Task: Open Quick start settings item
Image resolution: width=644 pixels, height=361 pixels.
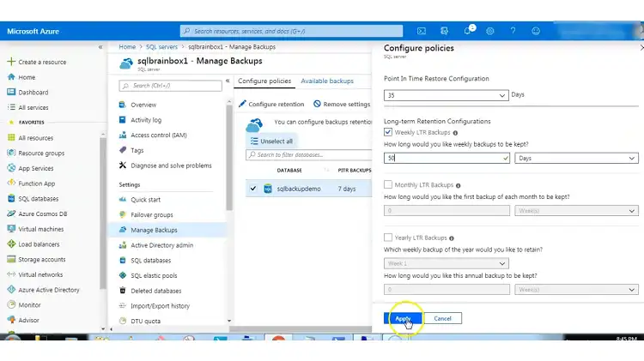Action: pyautogui.click(x=140, y=200)
